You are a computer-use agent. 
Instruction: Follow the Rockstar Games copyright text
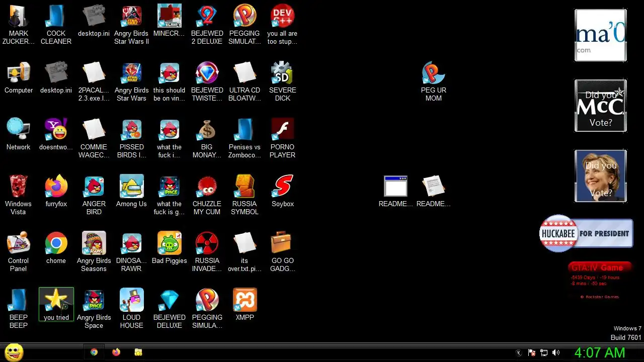(600, 297)
